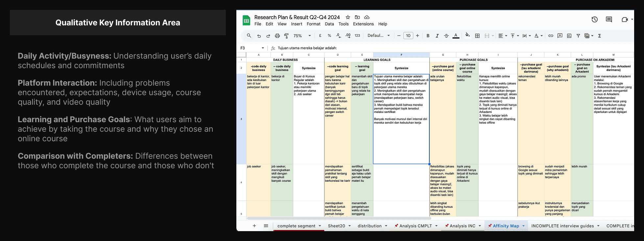
Task: Open the Google Sheets home icon
Action: pyautogui.click(x=246, y=20)
